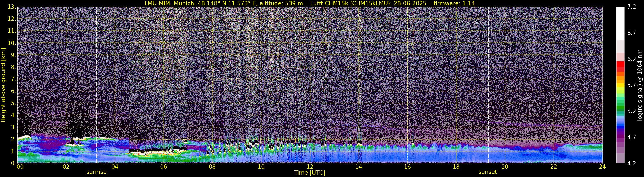644x177 pixels.
Task: Click time axis tick label '10'
Action: [x=261, y=167]
